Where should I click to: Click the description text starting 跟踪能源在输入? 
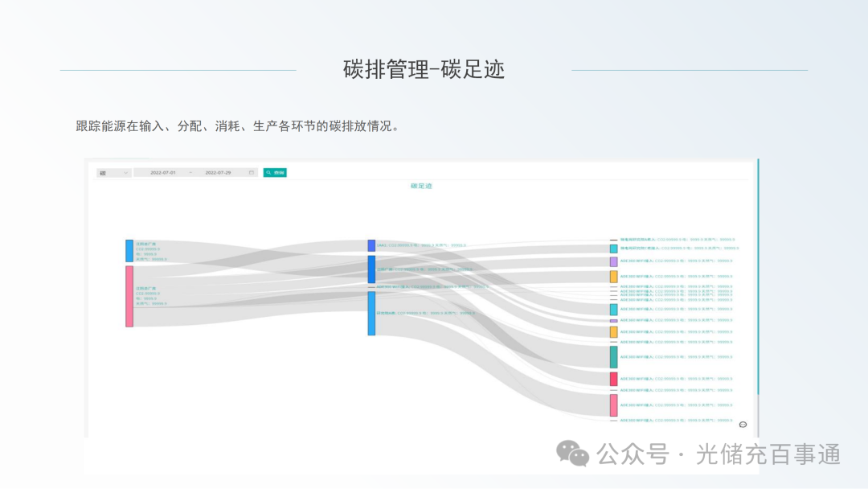coord(237,126)
